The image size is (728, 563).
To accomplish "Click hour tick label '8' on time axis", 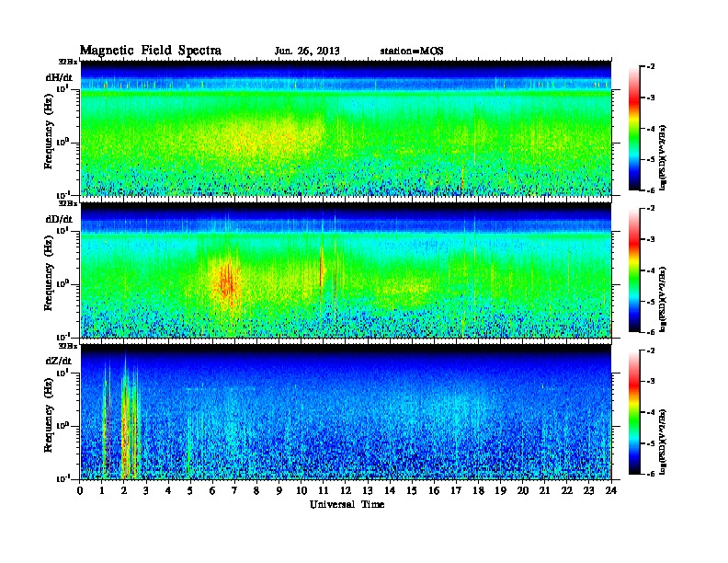I will 256,491.
